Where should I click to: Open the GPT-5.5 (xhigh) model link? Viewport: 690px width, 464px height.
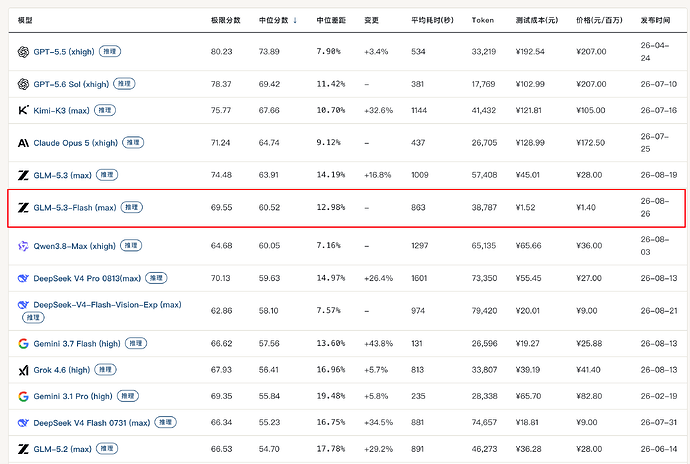click(64, 52)
